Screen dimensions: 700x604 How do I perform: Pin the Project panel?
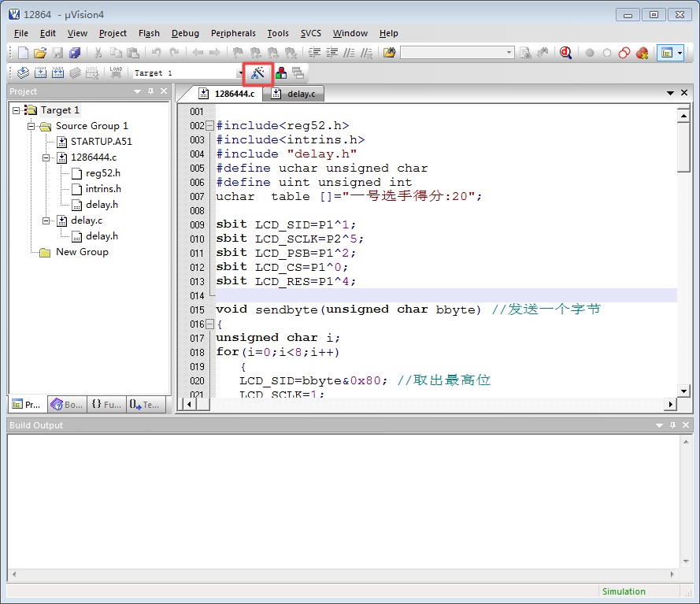pos(151,91)
